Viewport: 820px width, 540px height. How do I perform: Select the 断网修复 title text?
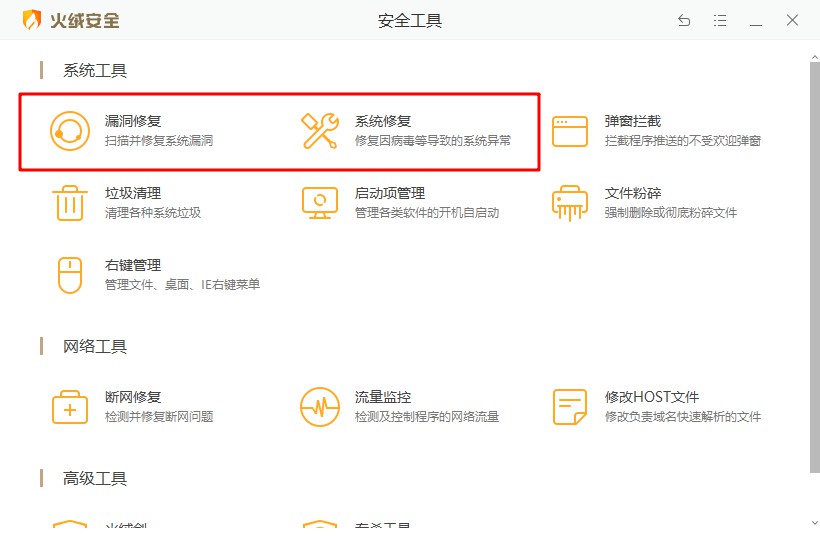coord(133,397)
